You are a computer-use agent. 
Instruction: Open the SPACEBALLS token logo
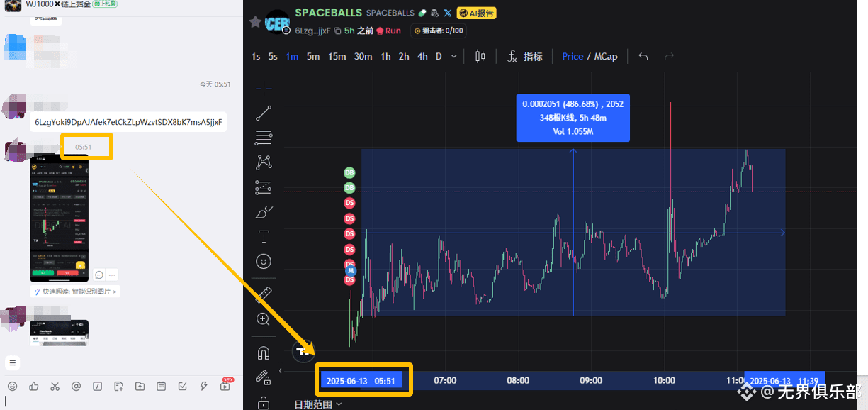pos(276,22)
